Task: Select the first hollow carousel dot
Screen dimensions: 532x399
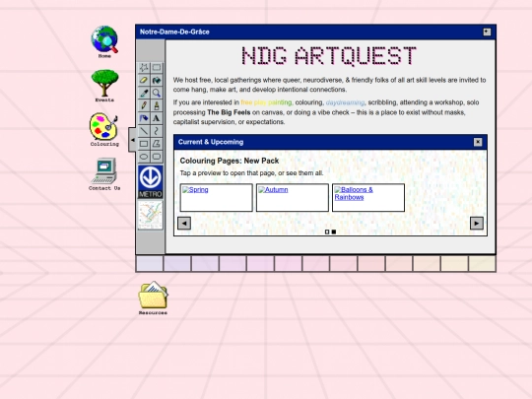Action: (x=327, y=233)
